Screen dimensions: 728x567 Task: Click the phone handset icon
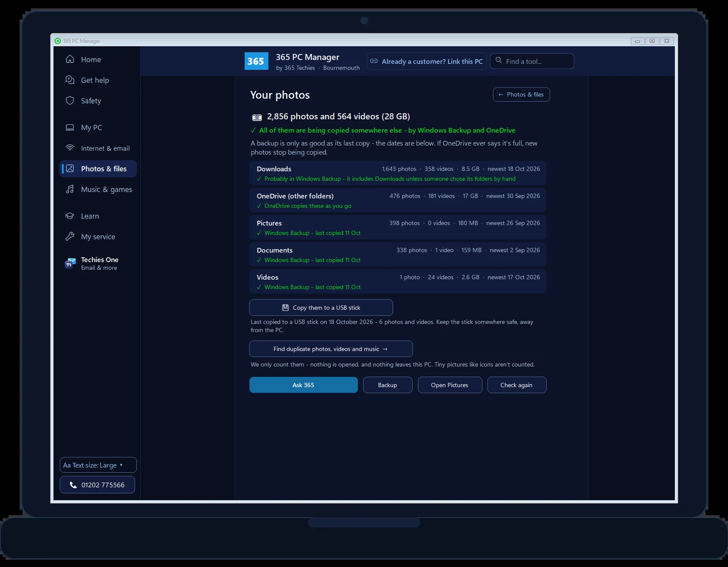(x=73, y=485)
